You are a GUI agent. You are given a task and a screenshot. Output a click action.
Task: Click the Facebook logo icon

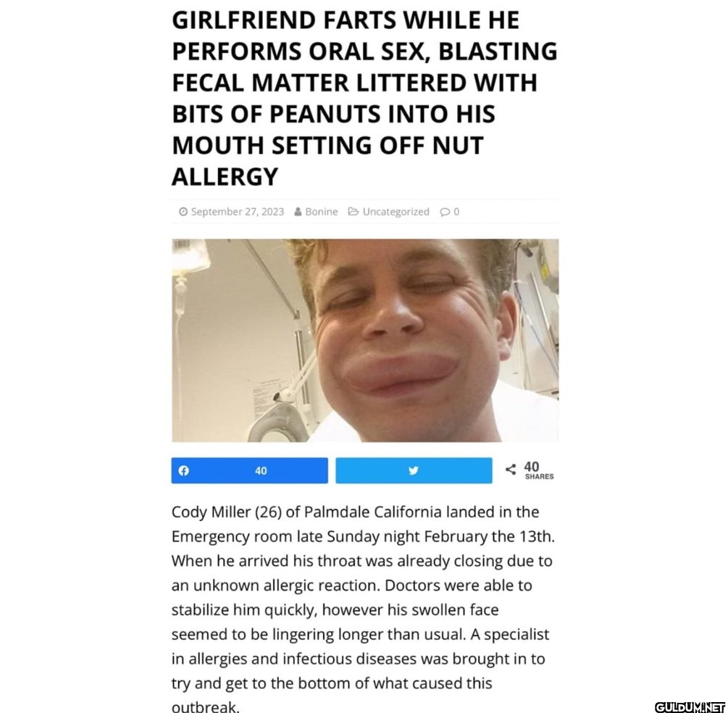click(184, 470)
